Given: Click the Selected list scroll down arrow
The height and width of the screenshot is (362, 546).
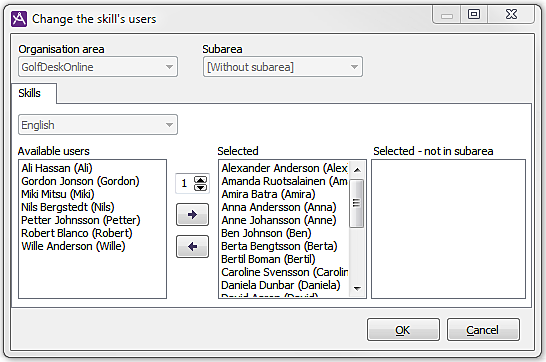Looking at the screenshot, I should click(x=357, y=289).
